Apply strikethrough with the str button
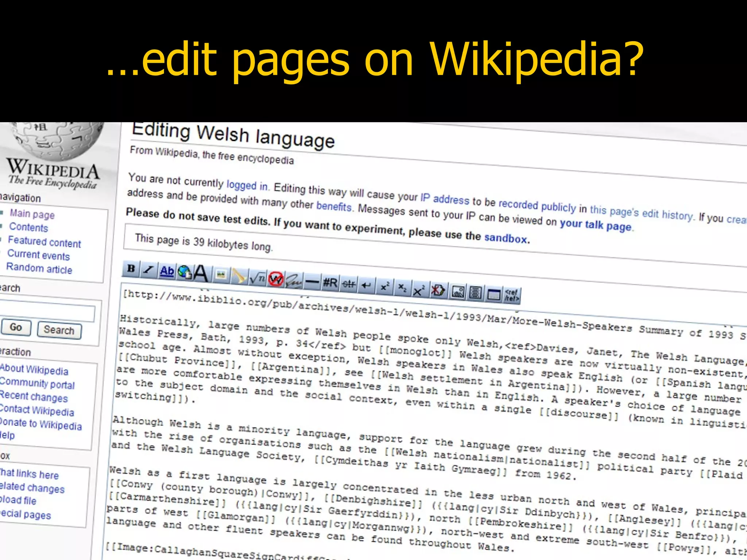This screenshot has height=560, width=747. [349, 284]
